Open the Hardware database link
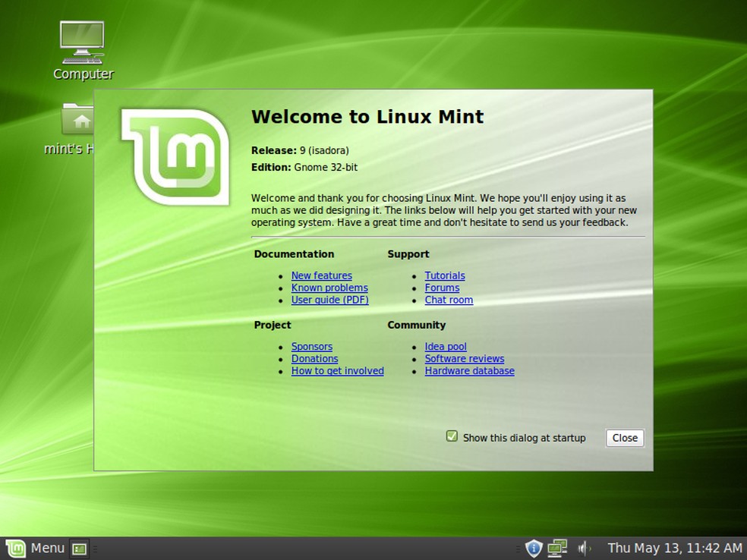 pos(469,370)
